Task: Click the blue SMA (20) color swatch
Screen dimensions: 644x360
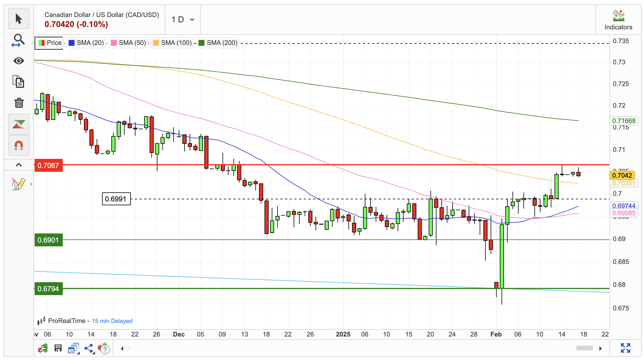Action: point(71,43)
